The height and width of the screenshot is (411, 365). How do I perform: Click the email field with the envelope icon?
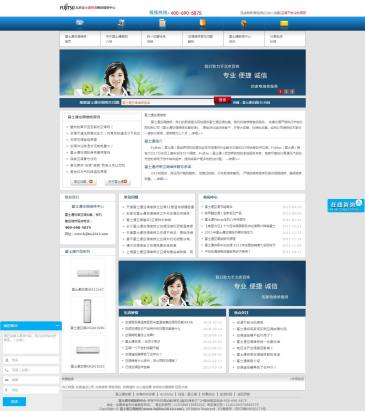pyautogui.click(x=31, y=380)
